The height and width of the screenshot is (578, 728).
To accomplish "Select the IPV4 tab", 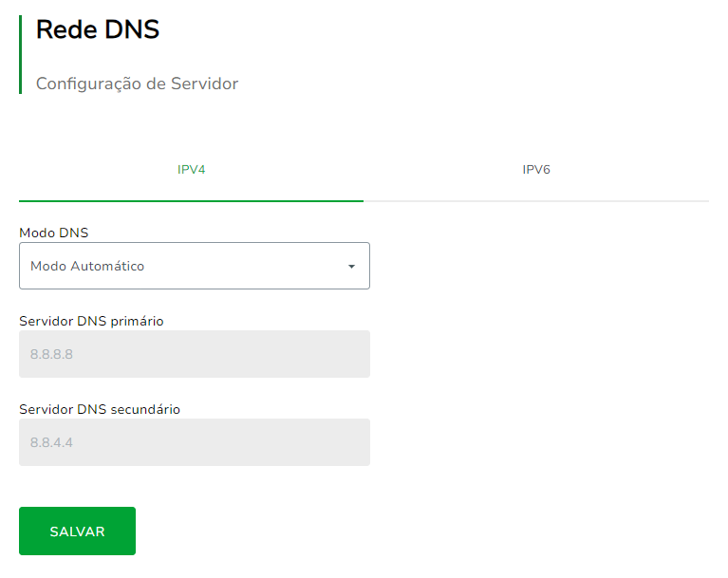I will (x=191, y=170).
